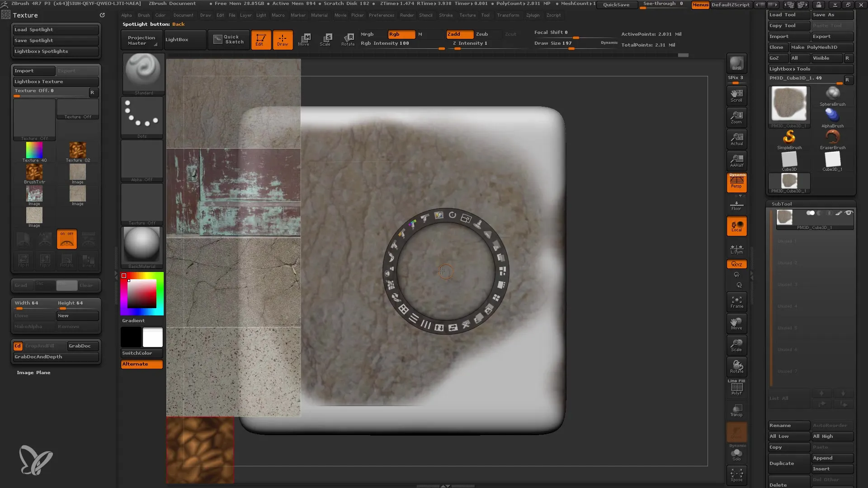Click the AAHalf icon
This screenshot has height=488, width=868.
pyautogui.click(x=736, y=161)
